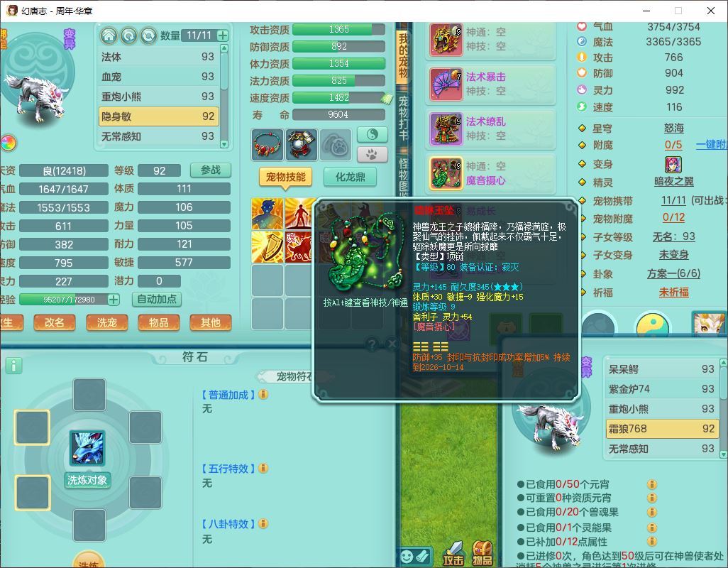Click the 变身 character avatar icon
The height and width of the screenshot is (568, 728).
673,165
